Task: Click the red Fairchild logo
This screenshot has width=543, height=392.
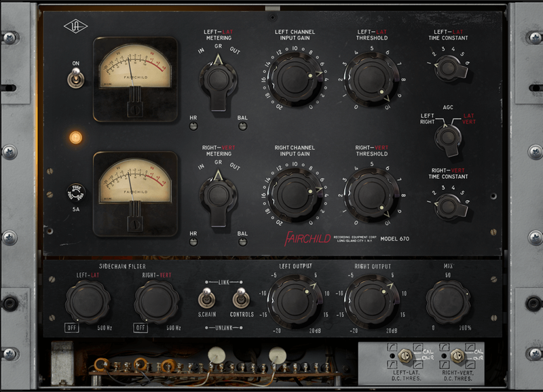Action: (x=307, y=238)
